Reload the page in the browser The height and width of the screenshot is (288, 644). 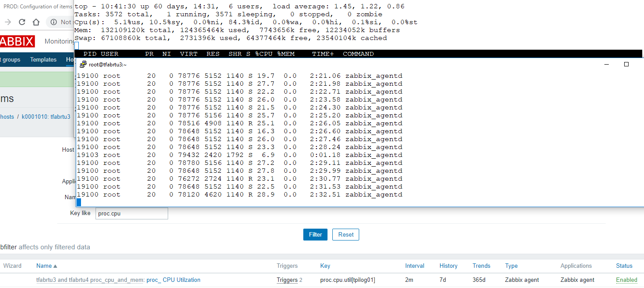click(x=22, y=22)
